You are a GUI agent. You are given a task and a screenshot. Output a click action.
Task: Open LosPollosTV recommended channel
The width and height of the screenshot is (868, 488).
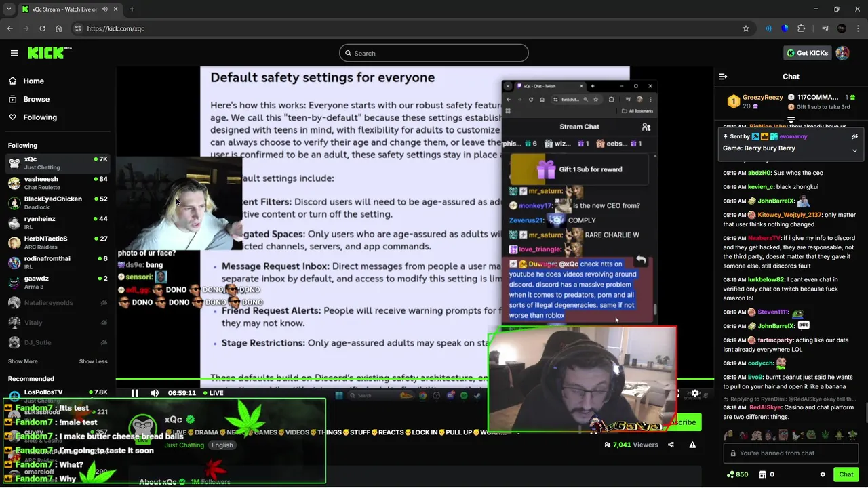point(58,396)
